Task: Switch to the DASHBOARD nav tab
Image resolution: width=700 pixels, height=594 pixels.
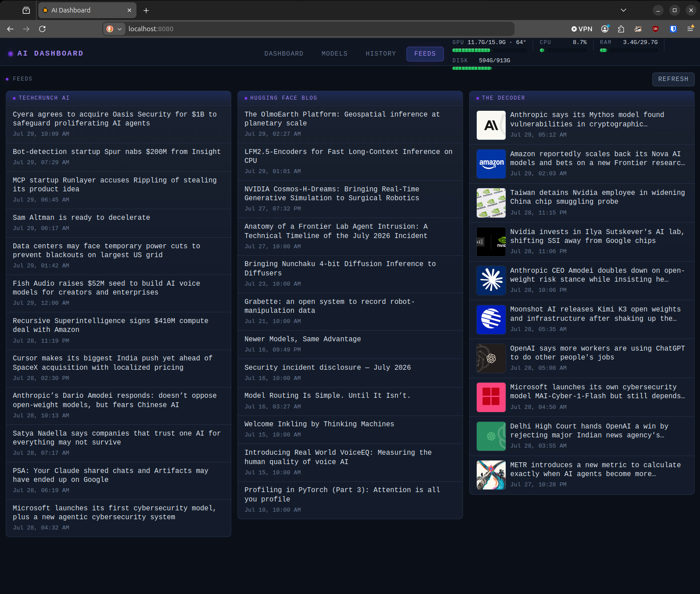Action: [284, 54]
